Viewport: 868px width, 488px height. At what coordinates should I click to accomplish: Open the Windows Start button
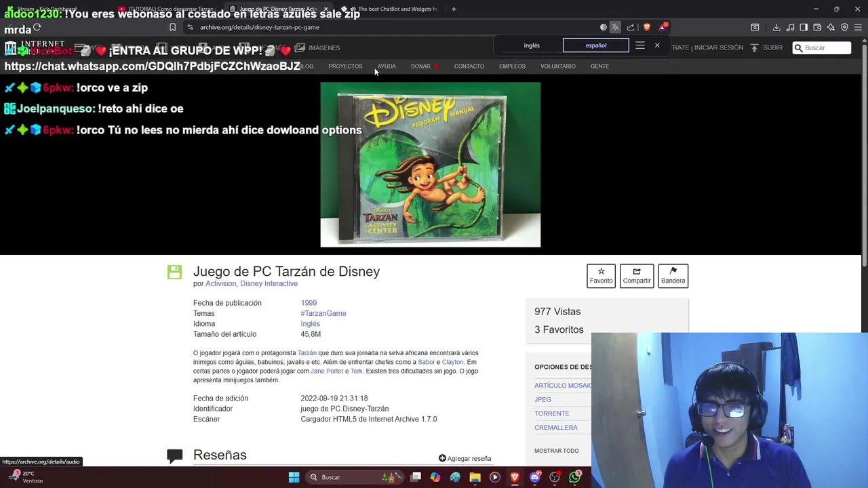coord(294,477)
